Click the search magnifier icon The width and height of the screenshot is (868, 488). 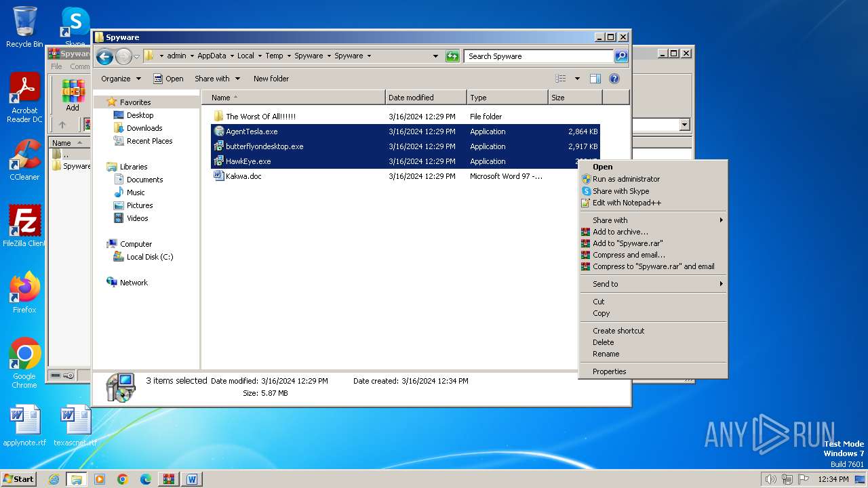pos(621,56)
